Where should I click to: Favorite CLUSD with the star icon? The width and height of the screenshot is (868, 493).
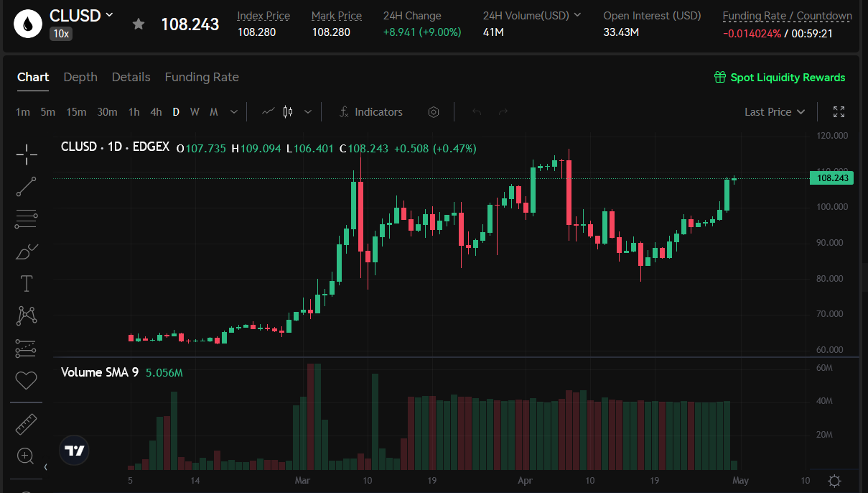(x=139, y=24)
